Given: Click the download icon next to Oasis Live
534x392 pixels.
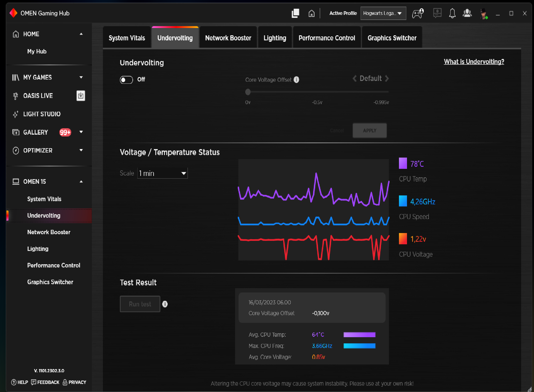Looking at the screenshot, I should tap(81, 96).
